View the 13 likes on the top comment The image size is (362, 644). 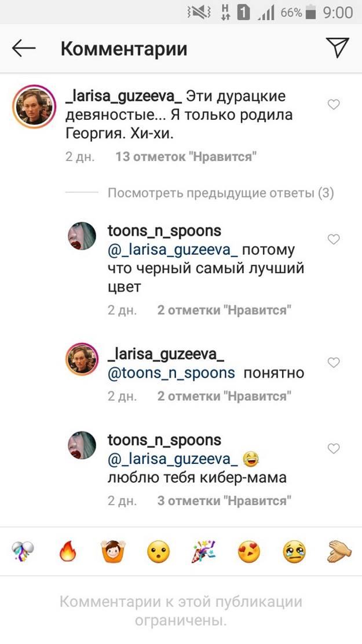[x=186, y=156]
